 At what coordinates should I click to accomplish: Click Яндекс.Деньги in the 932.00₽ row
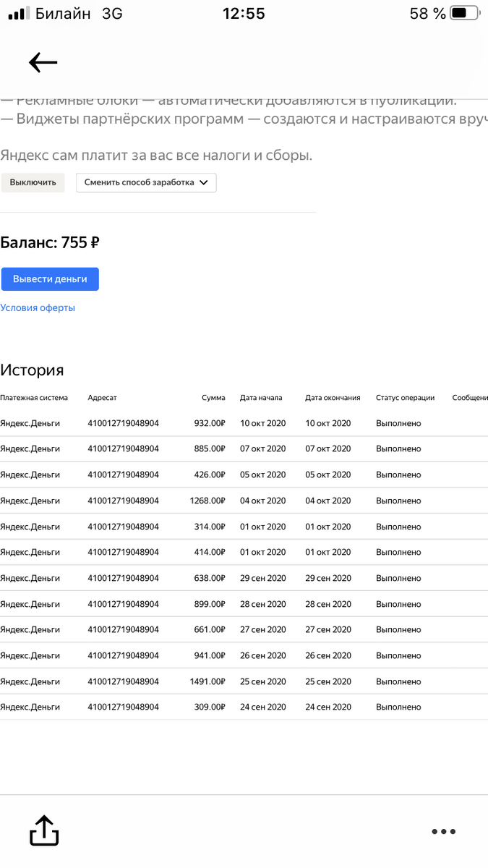[x=30, y=423]
